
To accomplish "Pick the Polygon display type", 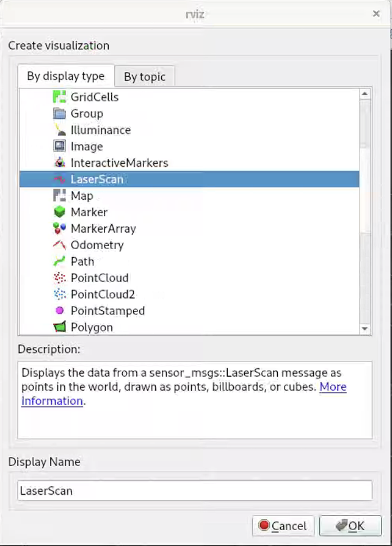I will pos(92,327).
